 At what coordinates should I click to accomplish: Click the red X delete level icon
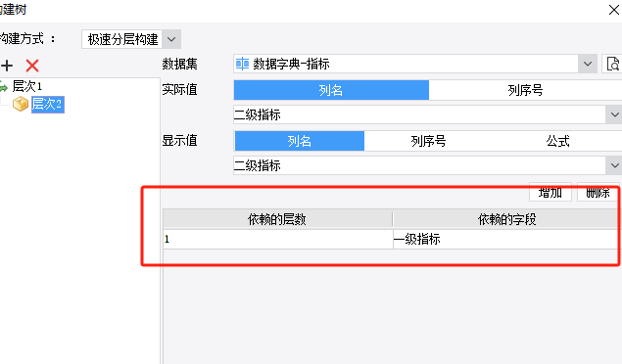(x=32, y=66)
